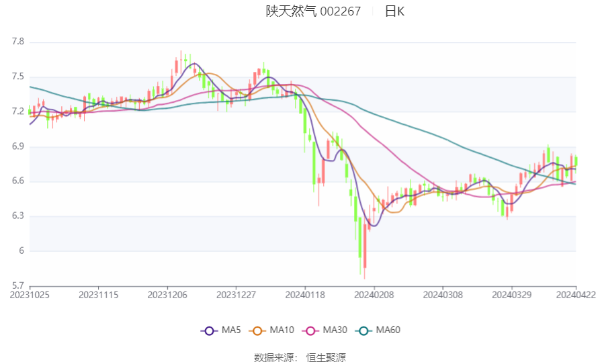Viewport: 600px width, 364px height.
Task: Click the pink MA30 legend circle marker
Action: point(310,330)
